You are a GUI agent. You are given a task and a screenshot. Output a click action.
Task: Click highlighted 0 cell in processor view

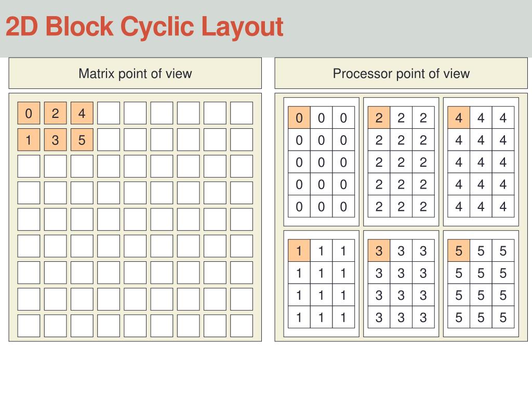pos(299,117)
